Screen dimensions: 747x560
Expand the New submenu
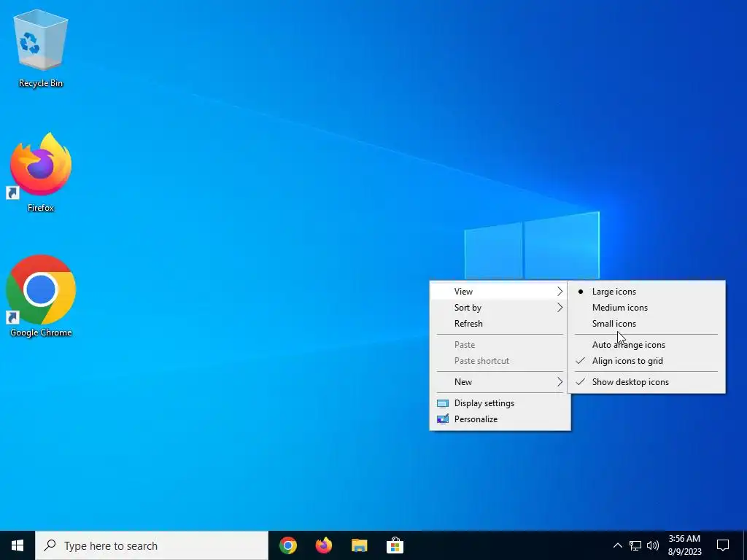tap(500, 382)
